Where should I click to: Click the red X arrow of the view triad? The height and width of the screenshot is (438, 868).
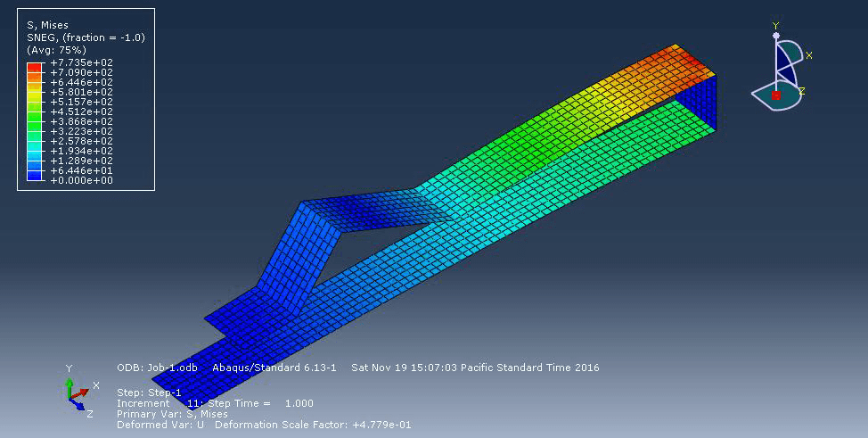[x=79, y=393]
